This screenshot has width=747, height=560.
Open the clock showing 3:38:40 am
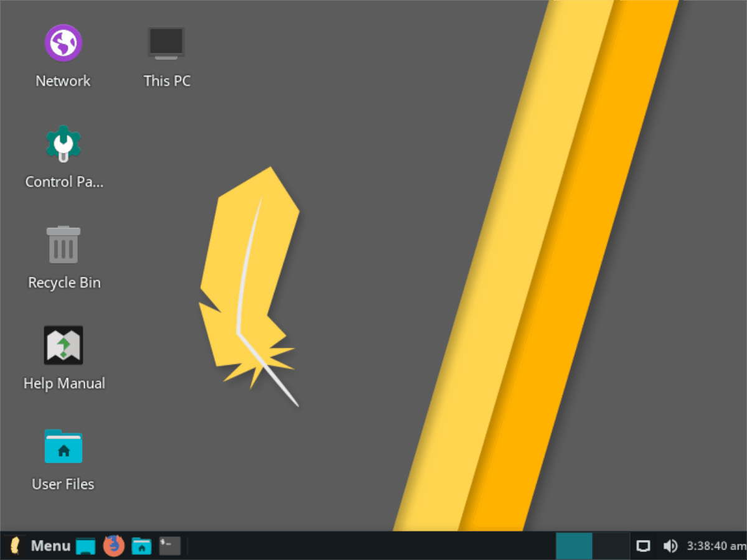[716, 546]
